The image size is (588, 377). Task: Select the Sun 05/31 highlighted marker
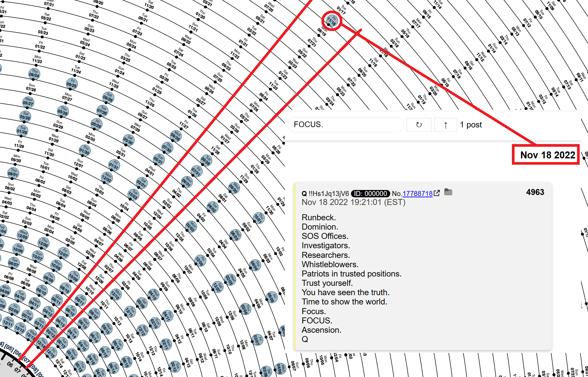click(x=159, y=159)
